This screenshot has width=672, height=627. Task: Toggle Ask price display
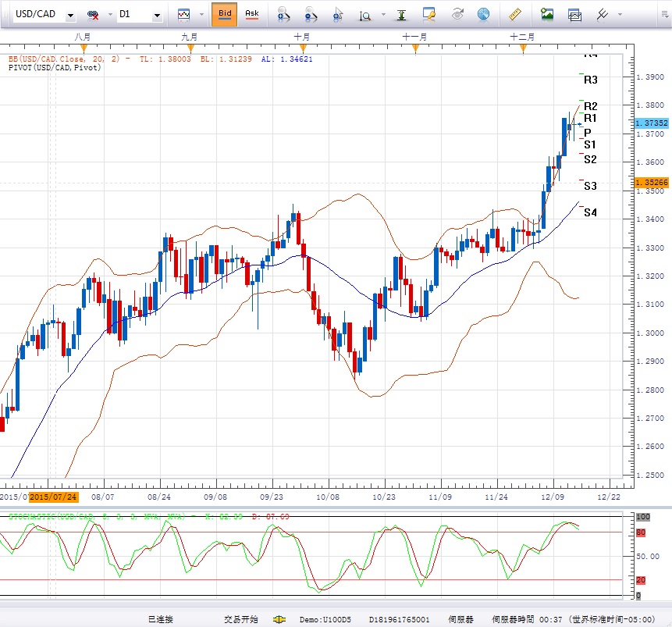(252, 14)
